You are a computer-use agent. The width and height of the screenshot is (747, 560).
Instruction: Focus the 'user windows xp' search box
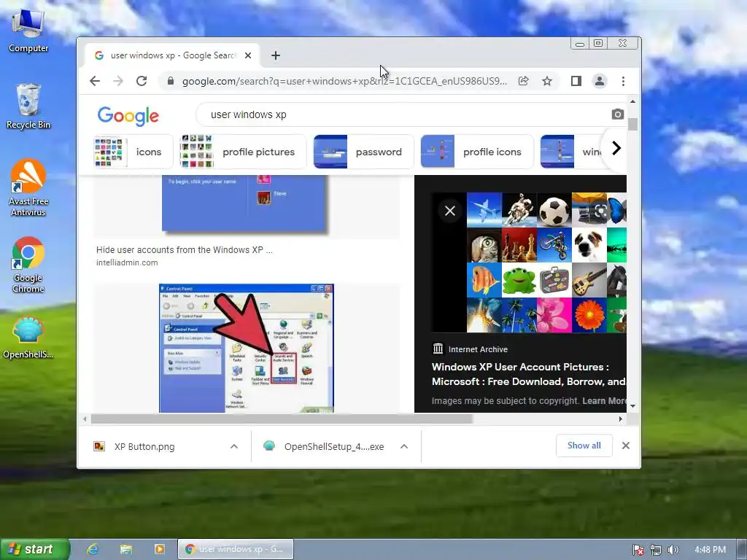pos(405,114)
